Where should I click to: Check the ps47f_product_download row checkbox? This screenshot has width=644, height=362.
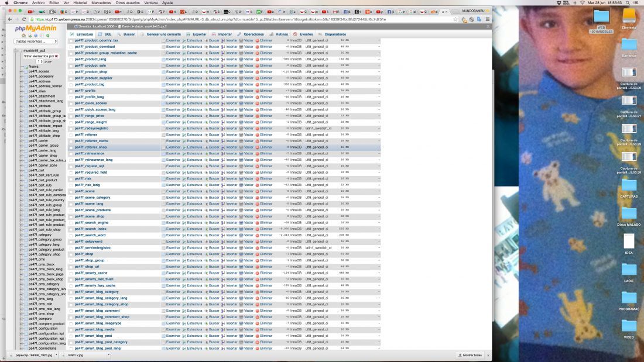(71, 47)
